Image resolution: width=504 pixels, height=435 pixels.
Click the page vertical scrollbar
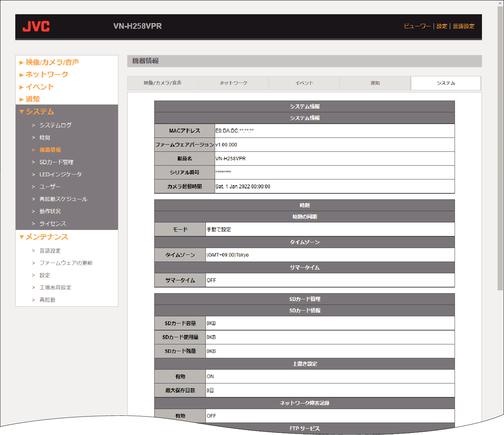(500, 148)
